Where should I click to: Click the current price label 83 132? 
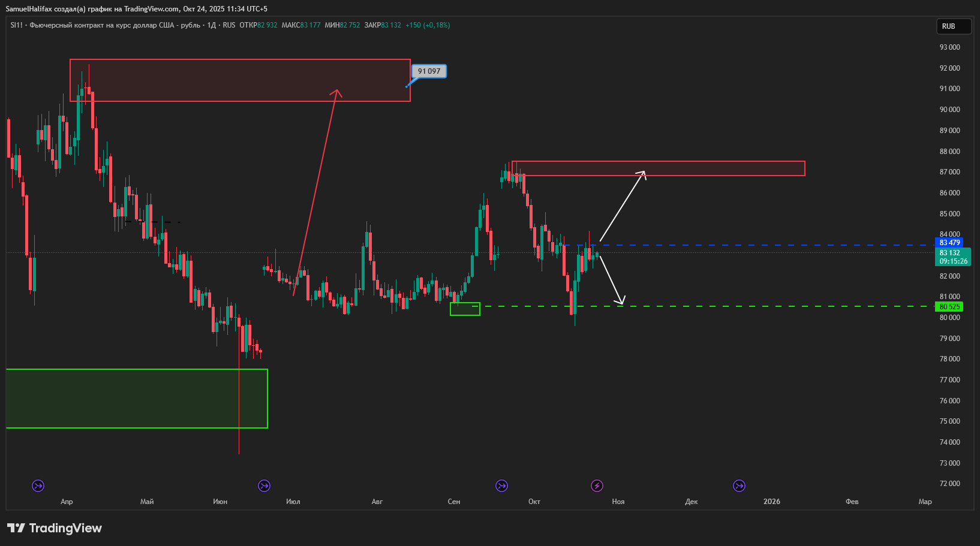click(950, 253)
